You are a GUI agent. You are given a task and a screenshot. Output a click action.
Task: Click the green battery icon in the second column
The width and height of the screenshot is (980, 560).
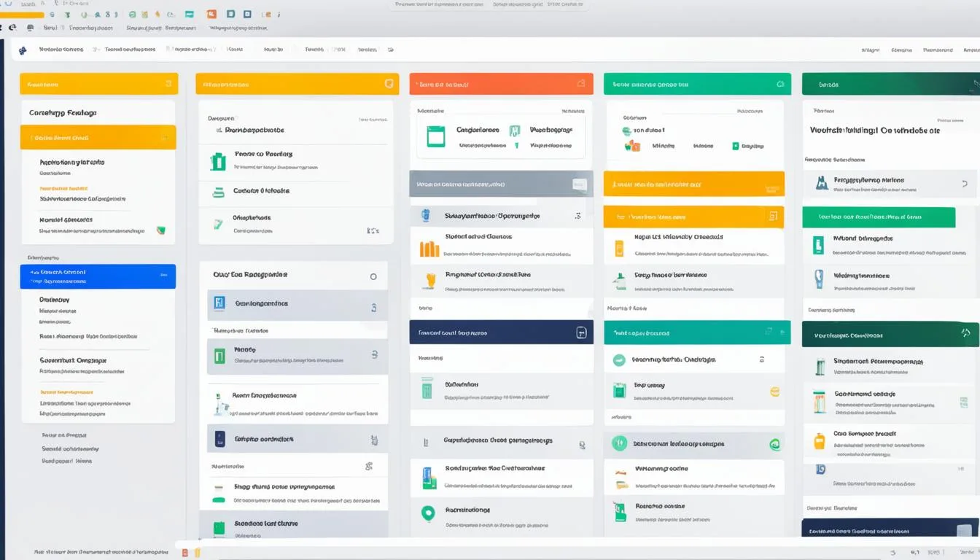pos(218,162)
